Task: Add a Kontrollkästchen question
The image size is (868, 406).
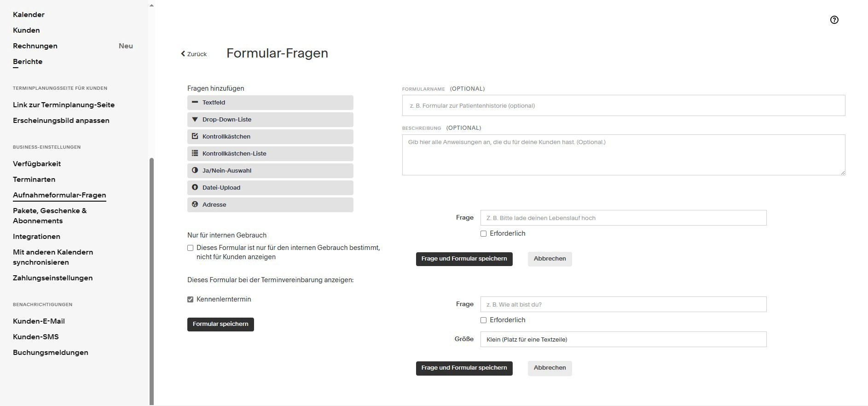Action: click(x=270, y=137)
